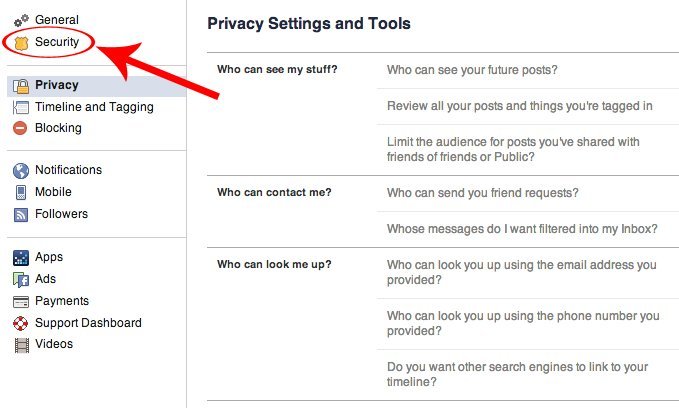Click the General gears icon
Screen dimensions: 679x408
coord(21,20)
